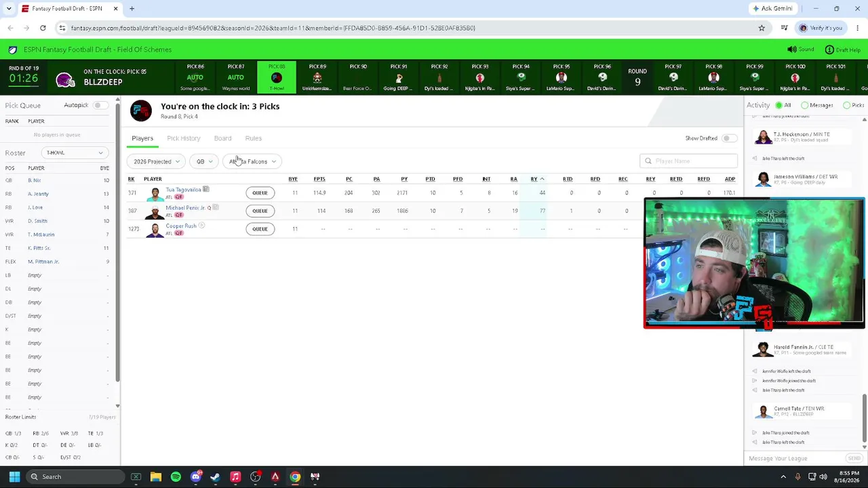
Task: Click the Pick 88 T-Howl team logo
Action: pyautogui.click(x=277, y=78)
